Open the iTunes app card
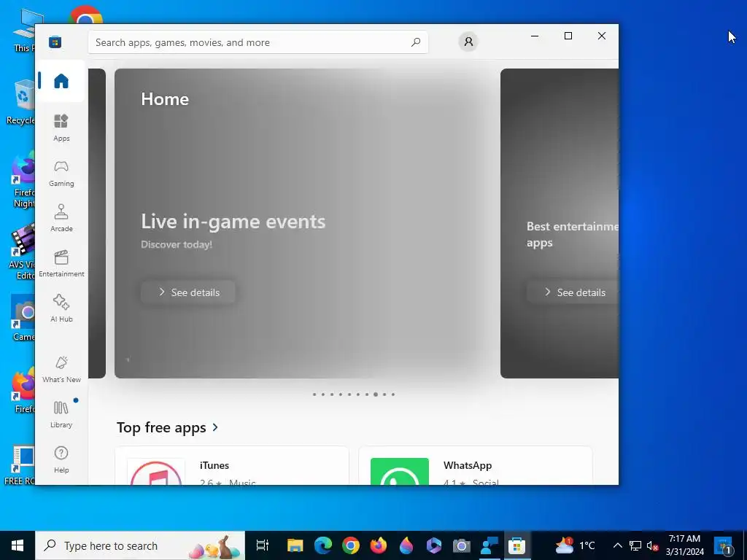 point(231,466)
